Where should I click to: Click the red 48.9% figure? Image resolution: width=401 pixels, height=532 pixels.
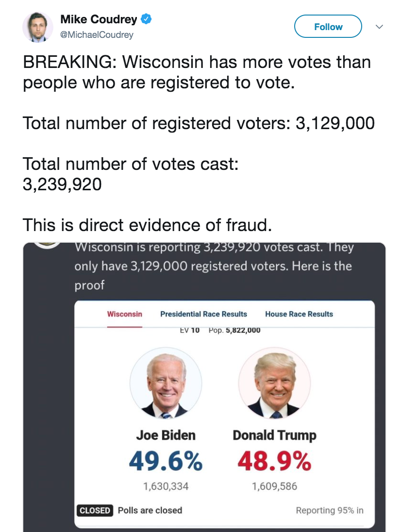click(x=274, y=461)
